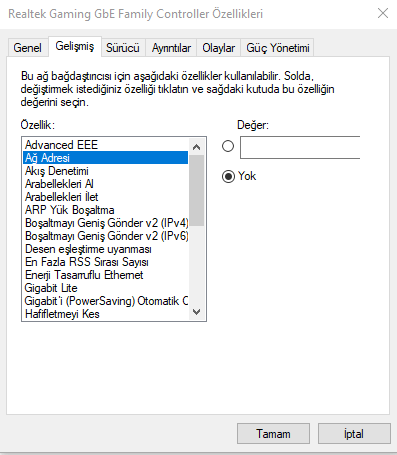Select Akış Denetimi property
This screenshot has width=397, height=455.
(106, 171)
